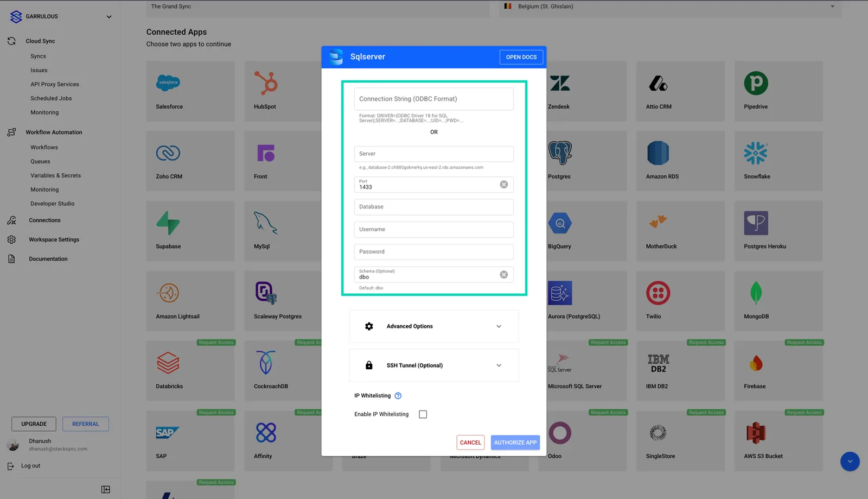868x499 pixels.
Task: Choose the MotherDuck app icon
Action: 658,221
